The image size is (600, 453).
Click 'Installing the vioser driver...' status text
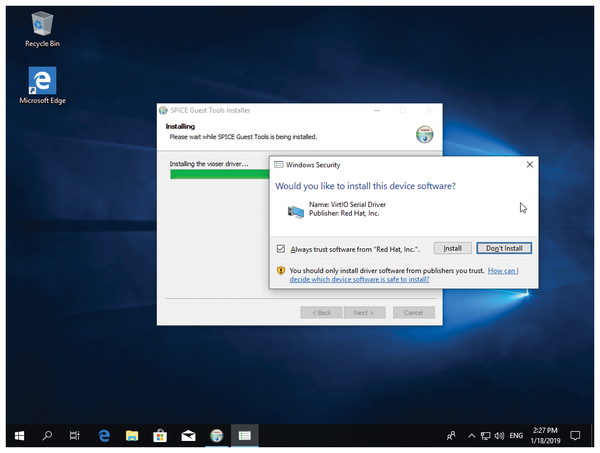tap(209, 164)
